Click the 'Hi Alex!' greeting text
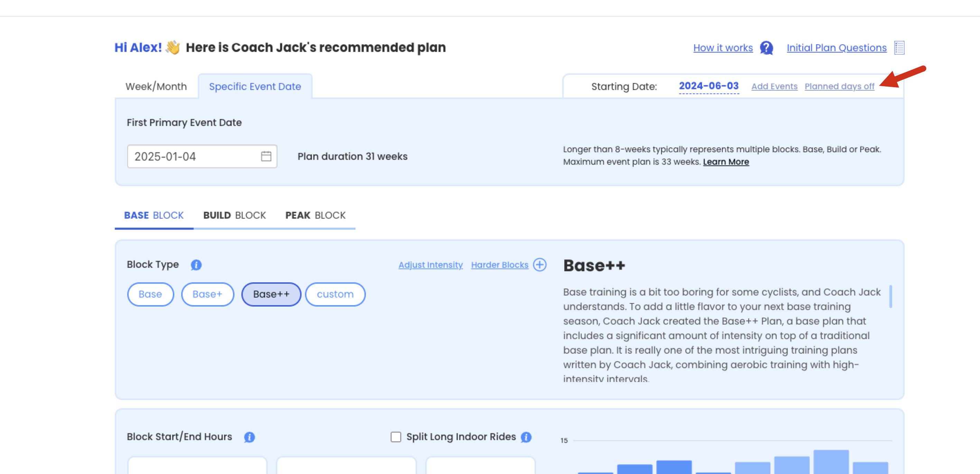980x474 pixels. coord(138,48)
